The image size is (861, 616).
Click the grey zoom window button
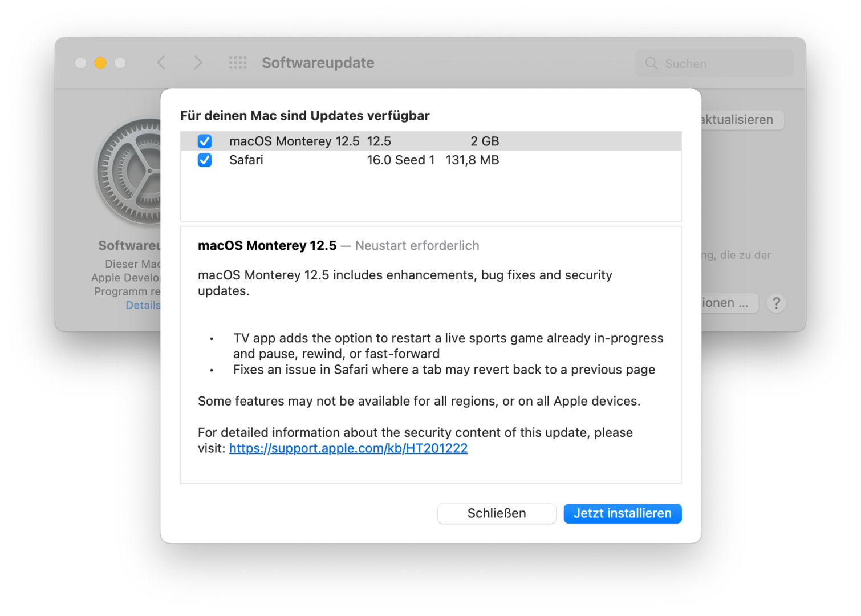pos(120,63)
